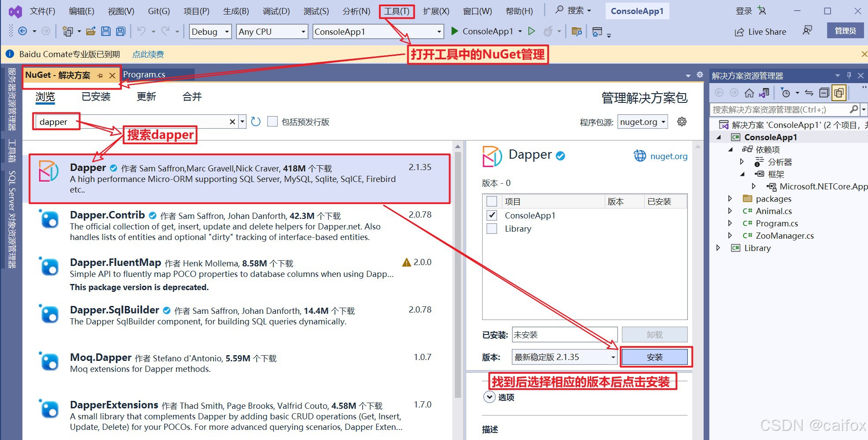
Task: Uncheck the ConsoleApp1 project checkbox
Action: (x=491, y=215)
